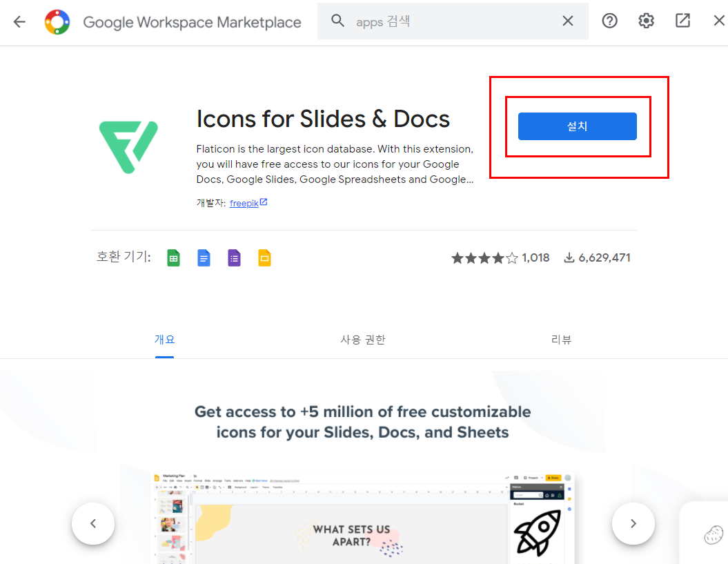Click the search magnifier icon
Viewport: 728px width, 564px height.
coord(337,21)
